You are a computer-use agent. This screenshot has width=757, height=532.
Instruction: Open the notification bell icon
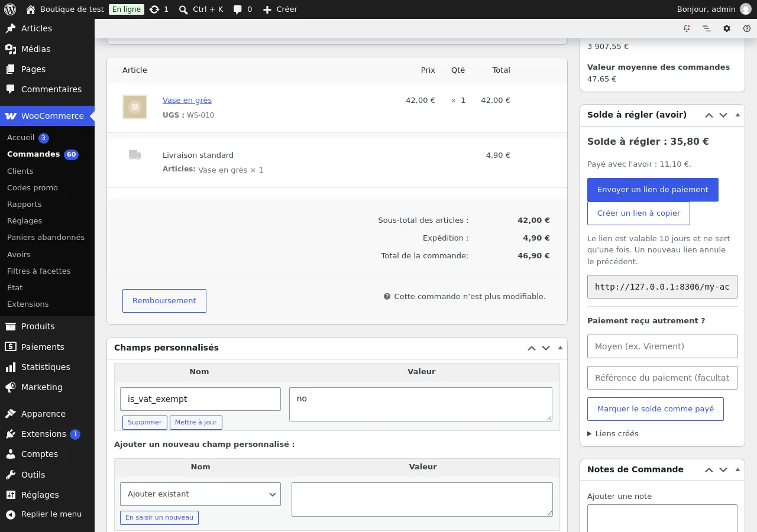click(687, 28)
